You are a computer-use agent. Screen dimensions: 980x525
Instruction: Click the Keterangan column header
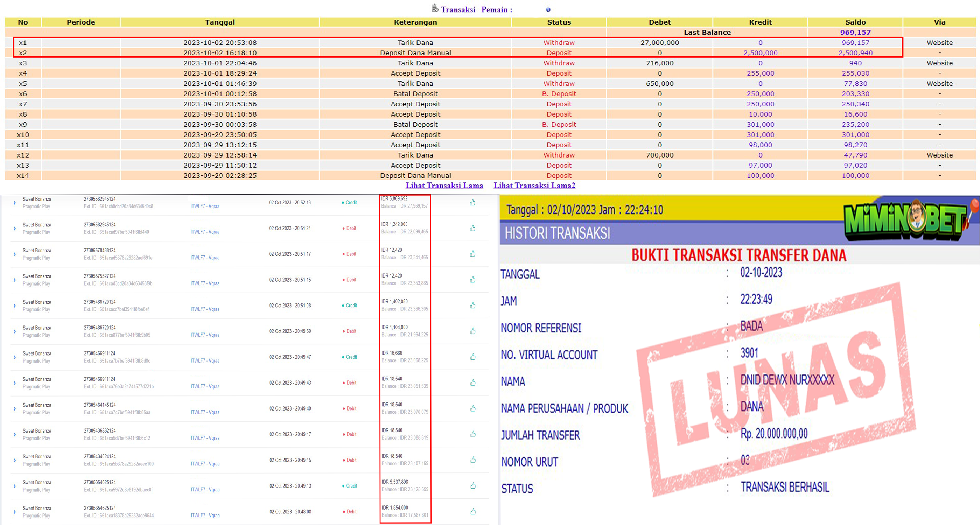[415, 22]
